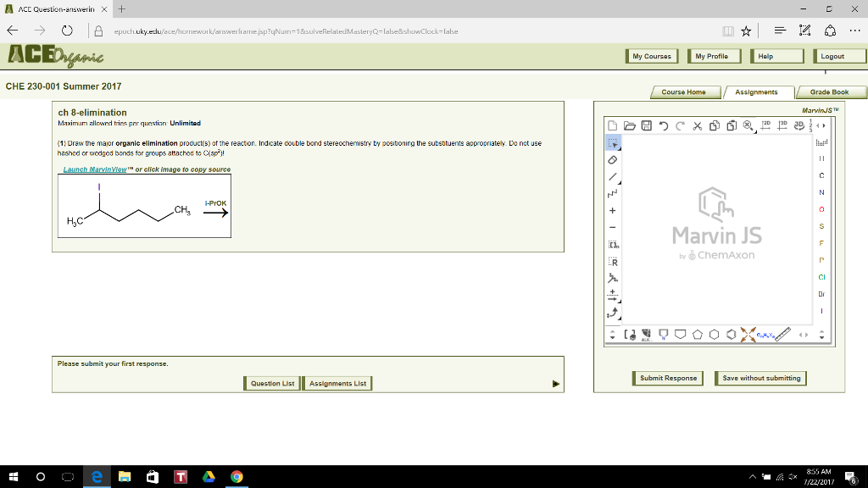Click the increase charge plus tool
This screenshot has width=868, height=488.
613,211
